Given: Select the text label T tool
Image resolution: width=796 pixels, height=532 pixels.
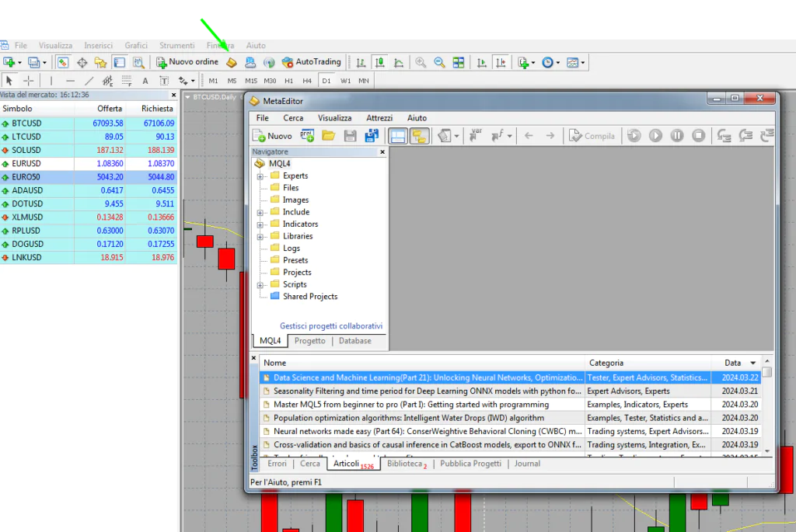Looking at the screenshot, I should [164, 81].
